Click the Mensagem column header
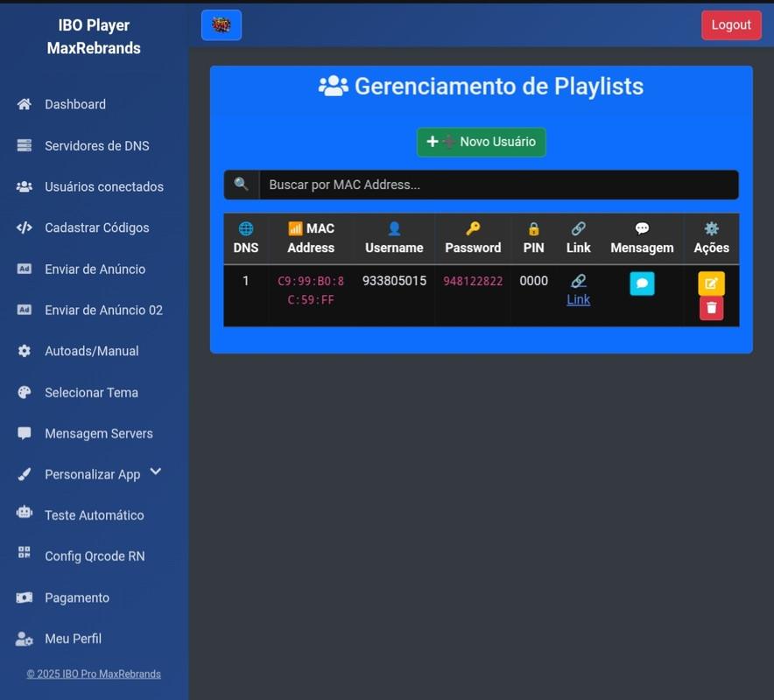This screenshot has height=700, width=774. pyautogui.click(x=642, y=238)
